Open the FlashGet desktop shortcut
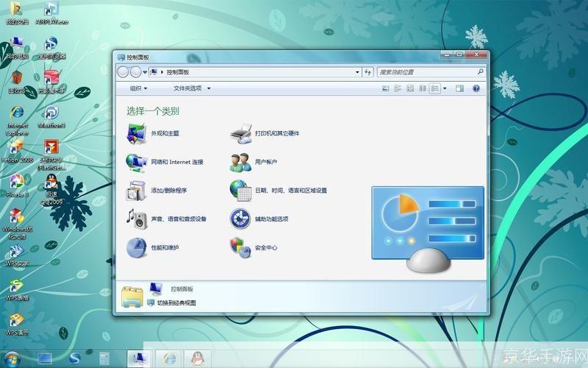This screenshot has height=368, width=588. [x=51, y=155]
